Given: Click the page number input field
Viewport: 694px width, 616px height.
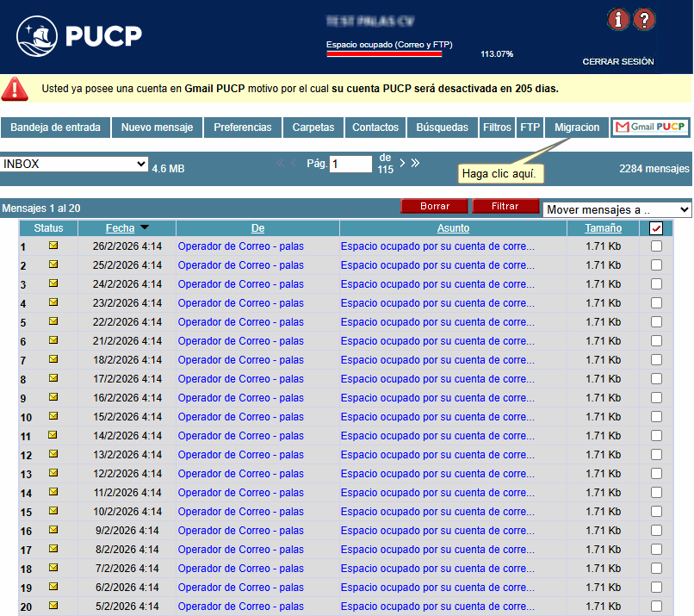Looking at the screenshot, I should (350, 164).
